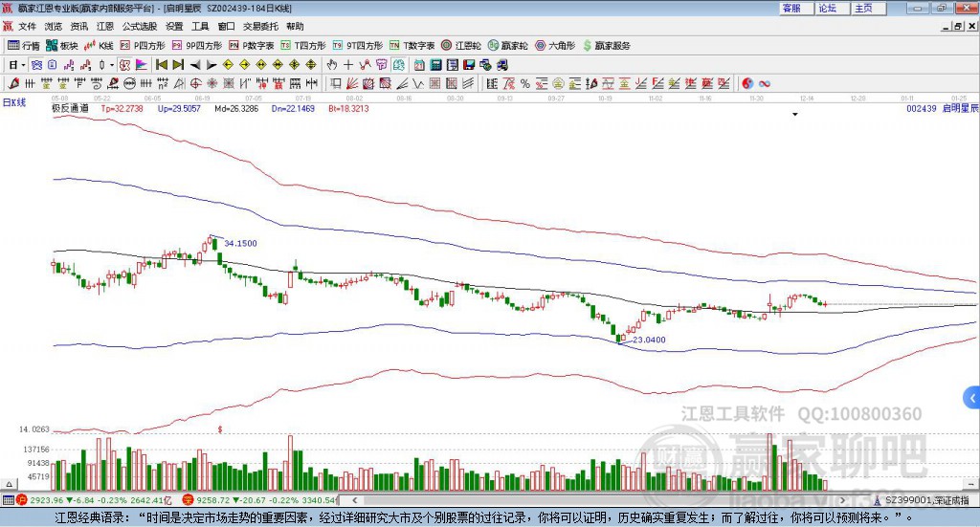Screen dimensions: 980x527
Task: Click the 日K线 chart label
Action: pyautogui.click(x=14, y=102)
